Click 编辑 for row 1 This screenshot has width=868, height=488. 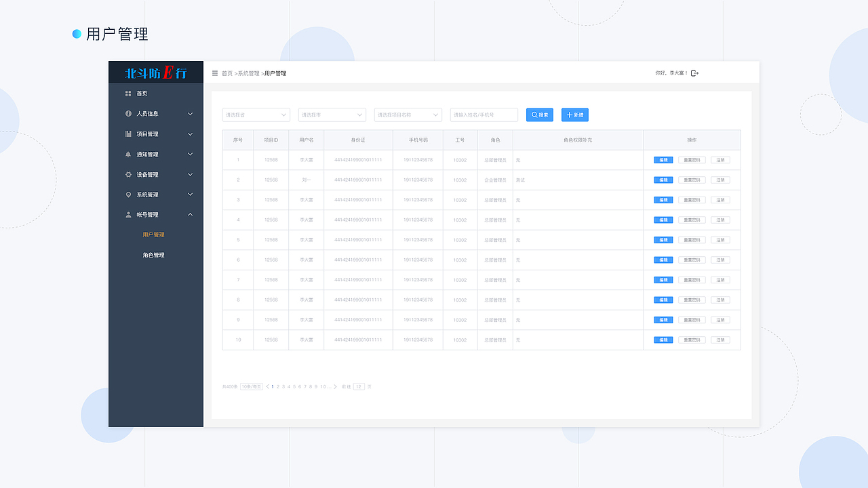pyautogui.click(x=663, y=160)
